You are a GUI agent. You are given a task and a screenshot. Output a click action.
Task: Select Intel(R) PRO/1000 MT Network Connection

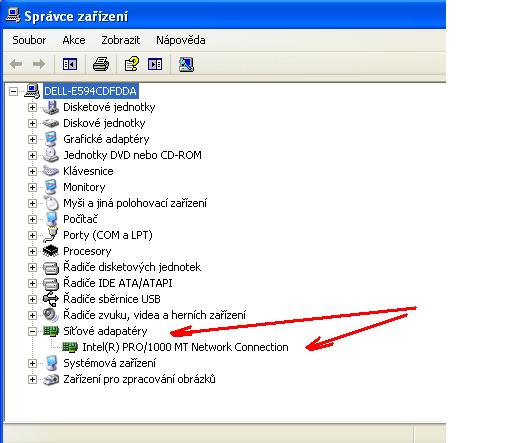pyautogui.click(x=185, y=347)
